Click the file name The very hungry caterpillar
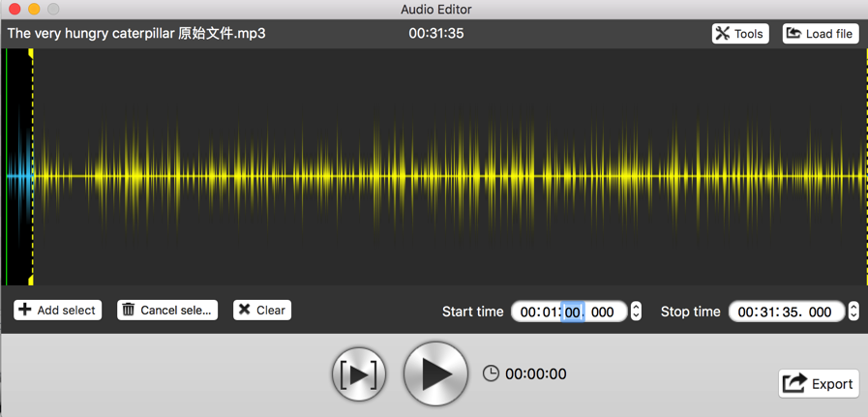Image resolution: width=868 pixels, height=417 pixels. point(136,34)
